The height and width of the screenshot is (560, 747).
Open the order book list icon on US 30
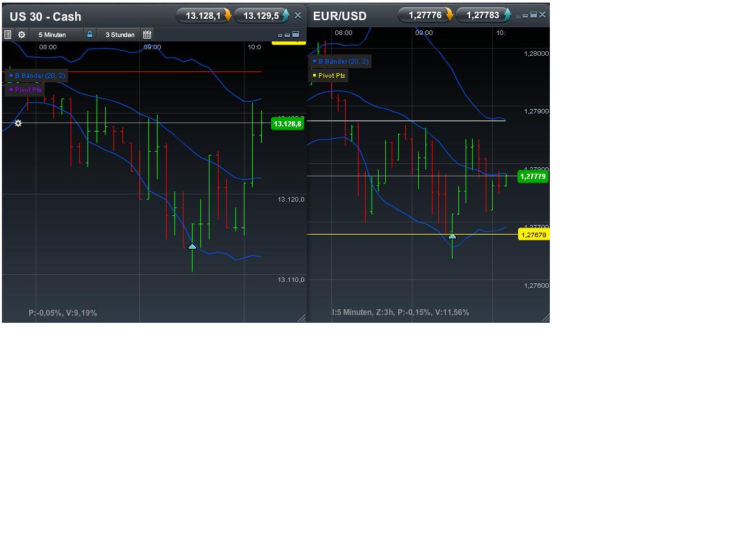(8, 34)
